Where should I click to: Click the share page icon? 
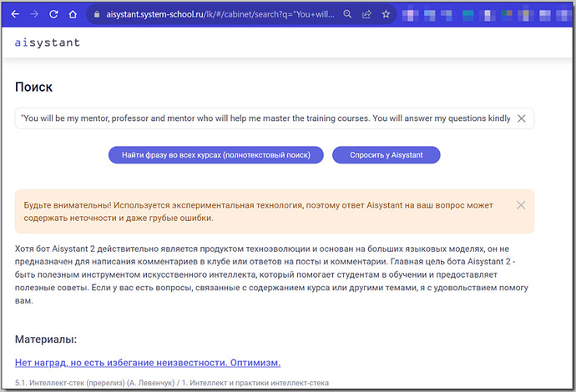click(x=366, y=14)
